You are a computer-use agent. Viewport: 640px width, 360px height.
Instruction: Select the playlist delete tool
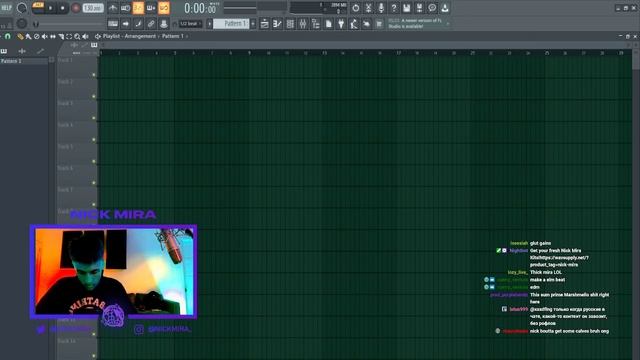click(36, 36)
